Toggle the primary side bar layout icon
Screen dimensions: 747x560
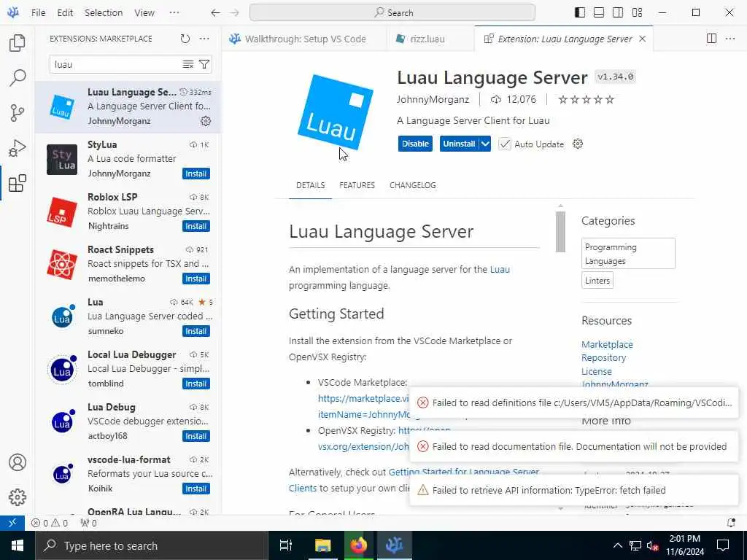point(580,13)
